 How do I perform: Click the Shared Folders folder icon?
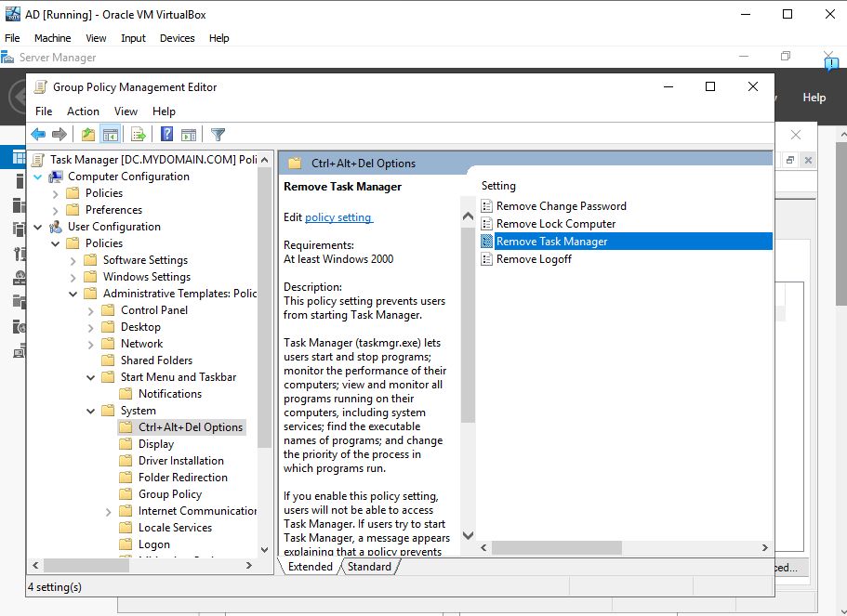108,360
